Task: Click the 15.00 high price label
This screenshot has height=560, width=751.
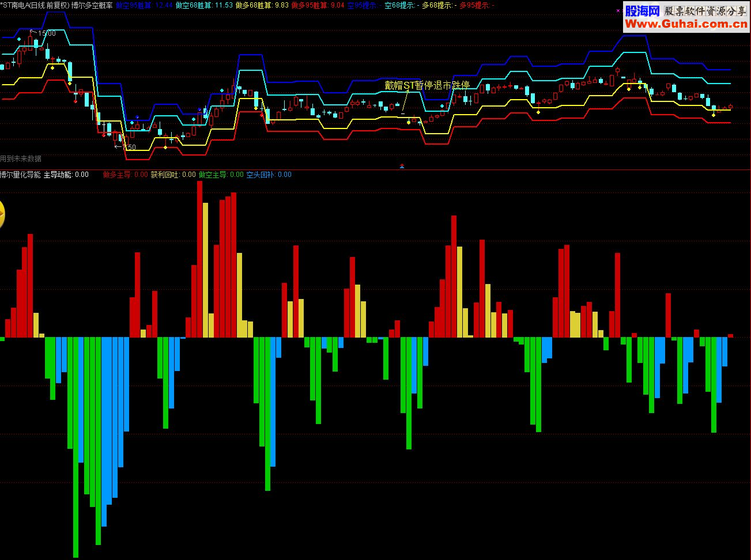Action: pos(47,33)
